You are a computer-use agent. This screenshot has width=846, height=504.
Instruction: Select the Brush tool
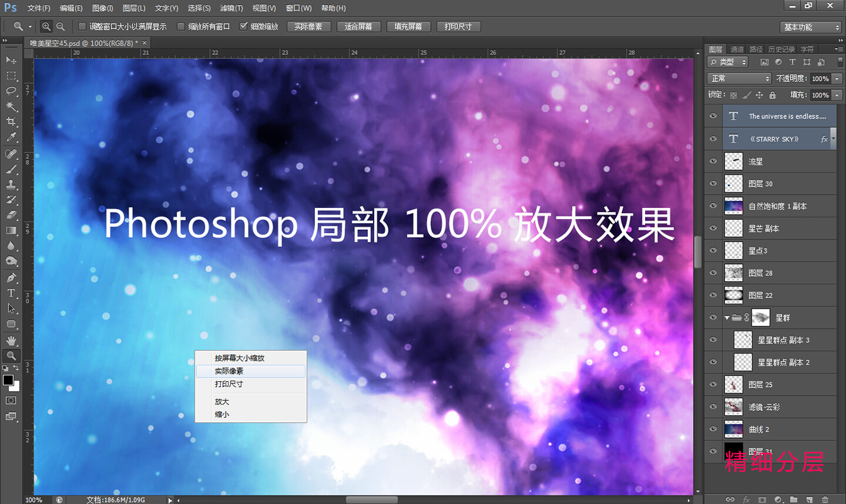pyautogui.click(x=11, y=169)
